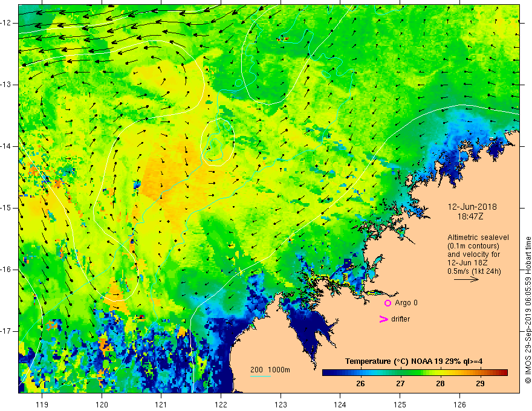Click the magenta Argo 0 circle marker
The width and height of the screenshot is (532, 411).
coord(388,303)
